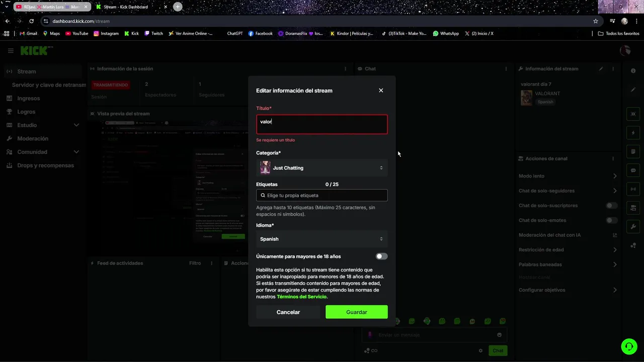
Task: Click the lightning bolt icon in the right rail
Action: 633,133
